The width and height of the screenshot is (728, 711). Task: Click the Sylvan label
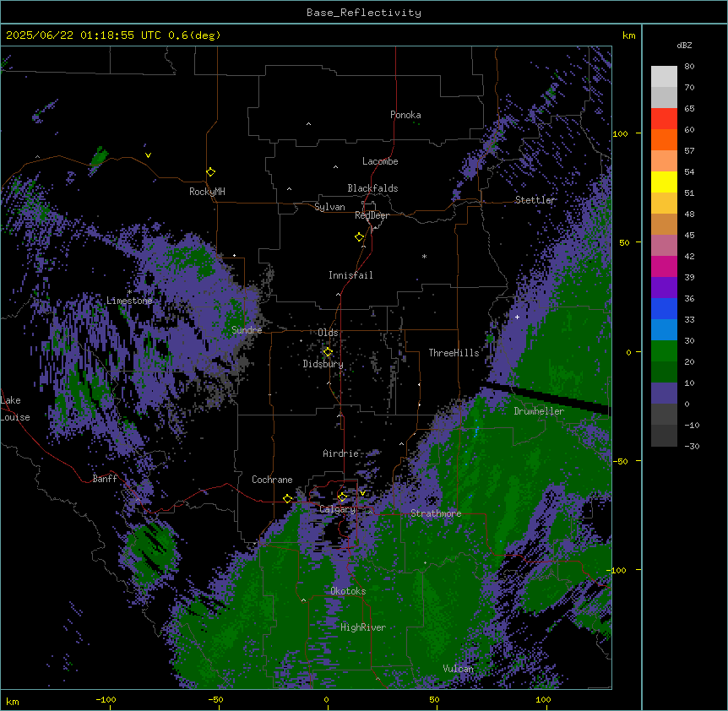pyautogui.click(x=329, y=207)
